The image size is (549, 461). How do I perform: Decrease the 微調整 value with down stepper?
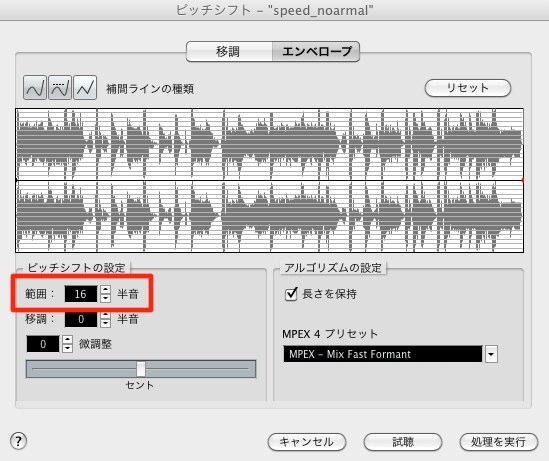pos(67,348)
